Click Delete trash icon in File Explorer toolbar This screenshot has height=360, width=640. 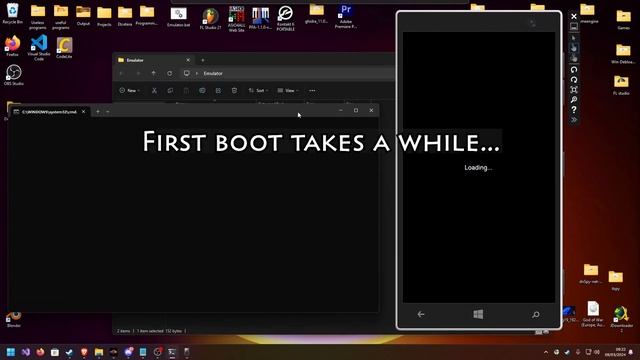coord(234,90)
